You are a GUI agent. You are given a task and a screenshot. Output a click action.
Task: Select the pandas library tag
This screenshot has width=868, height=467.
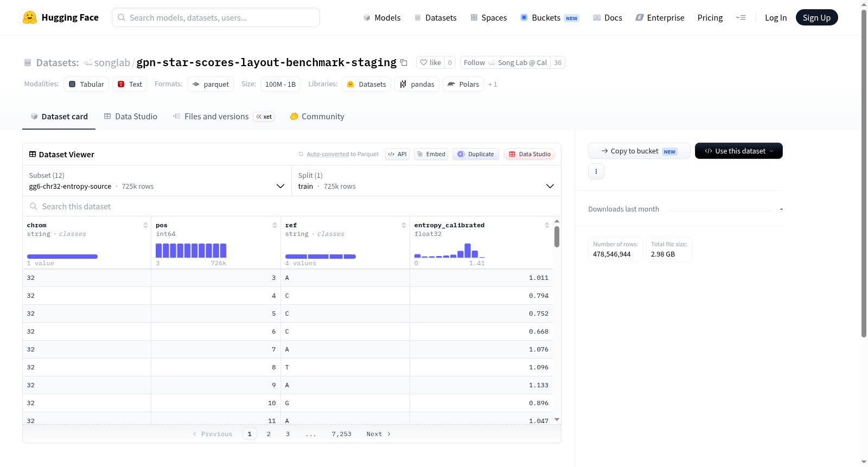pos(417,84)
